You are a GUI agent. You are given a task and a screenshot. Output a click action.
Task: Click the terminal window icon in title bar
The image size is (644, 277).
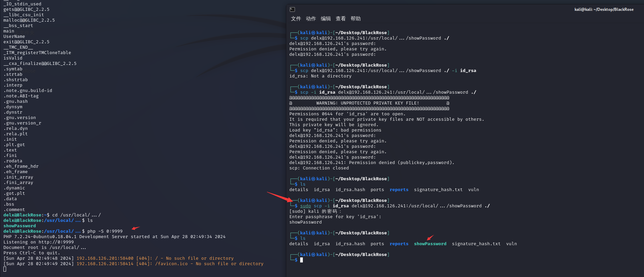tap(292, 9)
